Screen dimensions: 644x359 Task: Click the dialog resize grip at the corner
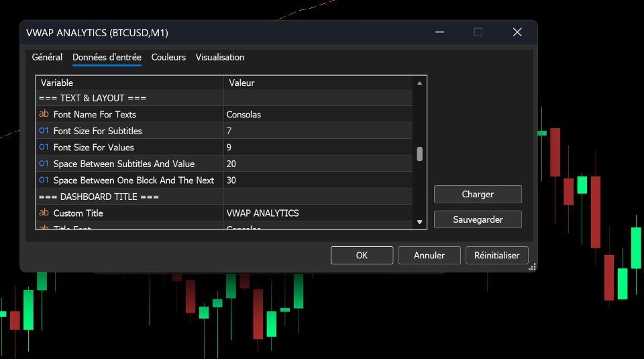pyautogui.click(x=532, y=267)
